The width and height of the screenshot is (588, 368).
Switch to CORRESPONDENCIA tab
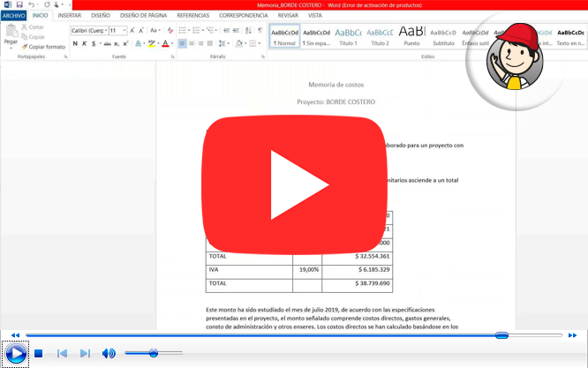(244, 15)
